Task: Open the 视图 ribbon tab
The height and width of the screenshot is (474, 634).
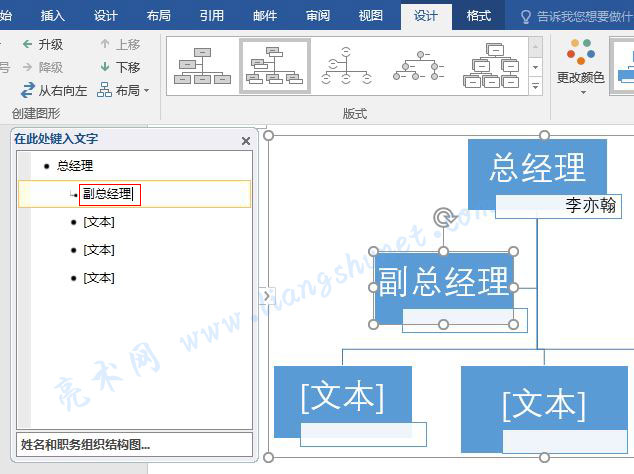Action: (x=370, y=16)
